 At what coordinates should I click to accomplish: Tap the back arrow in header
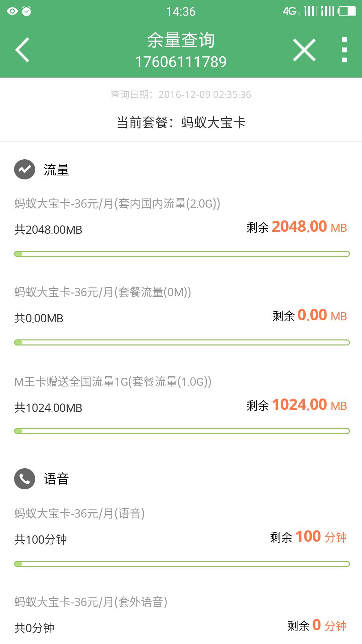pyautogui.click(x=22, y=50)
